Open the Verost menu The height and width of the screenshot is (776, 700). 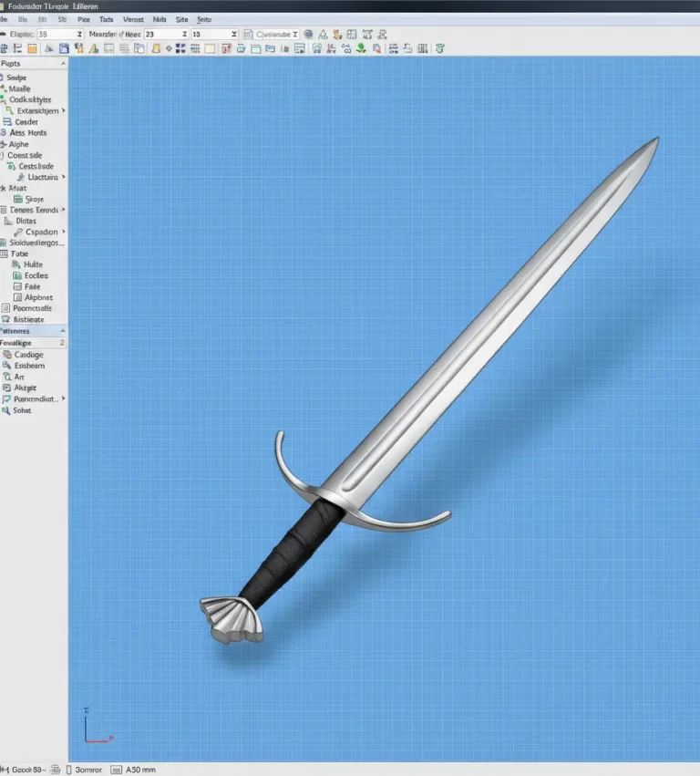point(133,18)
